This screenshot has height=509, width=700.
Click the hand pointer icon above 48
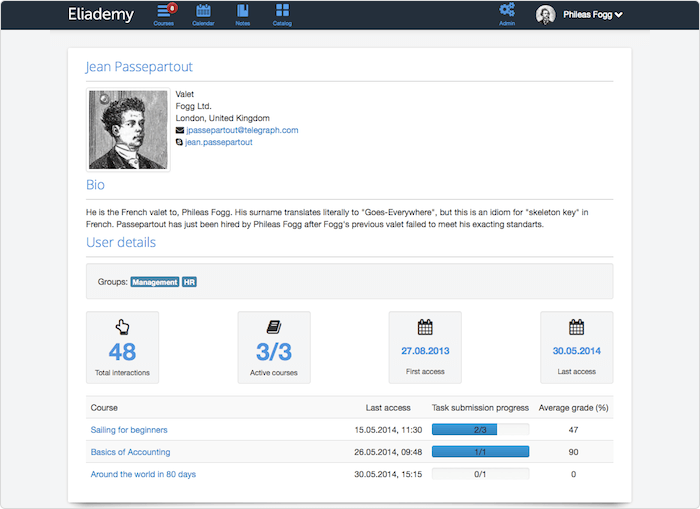pos(122,327)
